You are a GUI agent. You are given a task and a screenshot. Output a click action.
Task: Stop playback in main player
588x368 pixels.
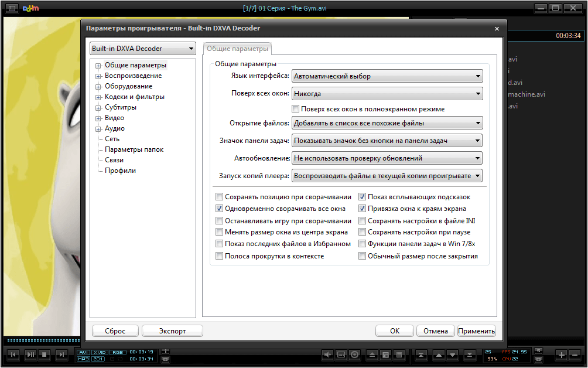point(45,355)
